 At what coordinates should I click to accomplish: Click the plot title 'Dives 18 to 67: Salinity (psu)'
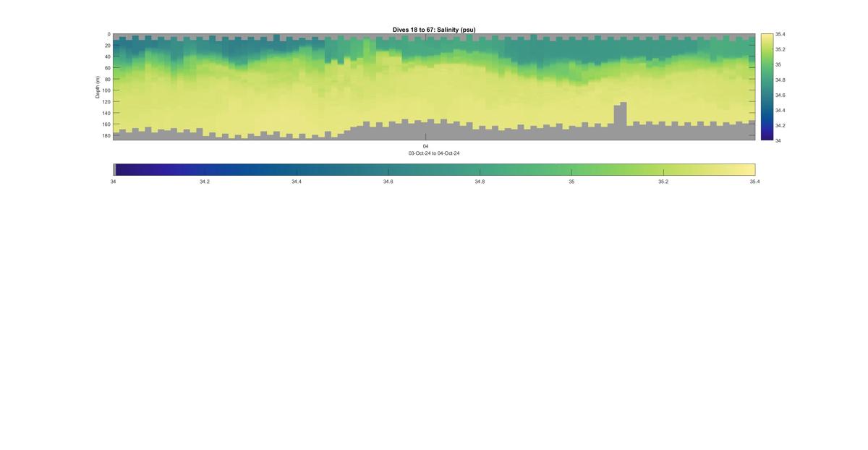tap(434, 30)
